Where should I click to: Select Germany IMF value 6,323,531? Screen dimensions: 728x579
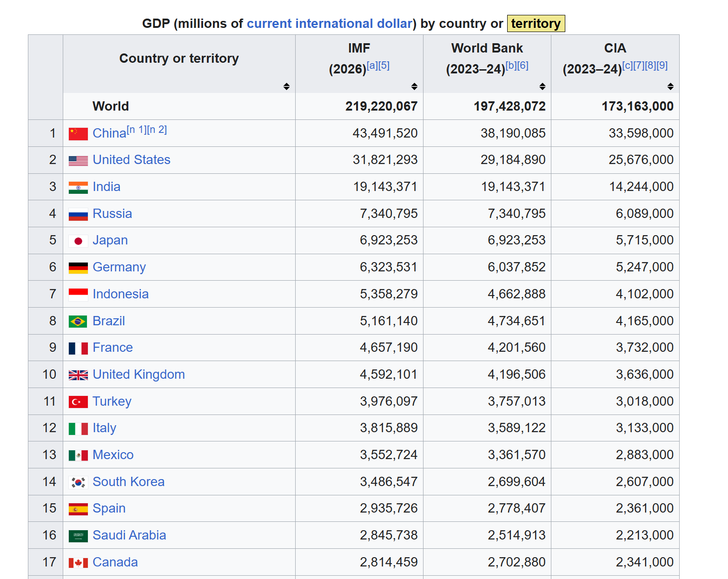click(x=389, y=267)
